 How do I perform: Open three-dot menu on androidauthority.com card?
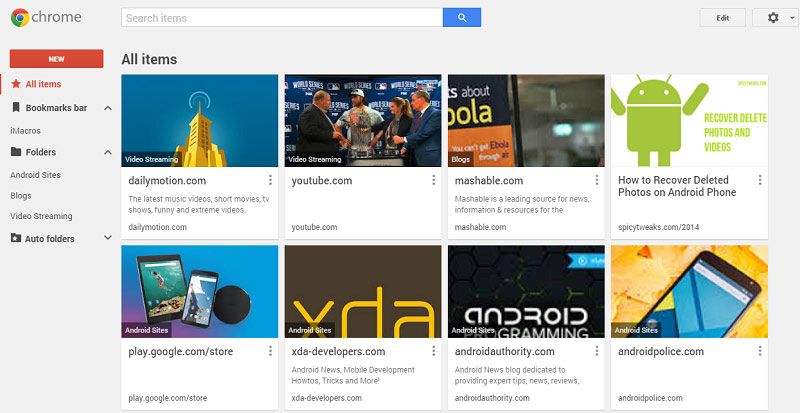tap(596, 351)
